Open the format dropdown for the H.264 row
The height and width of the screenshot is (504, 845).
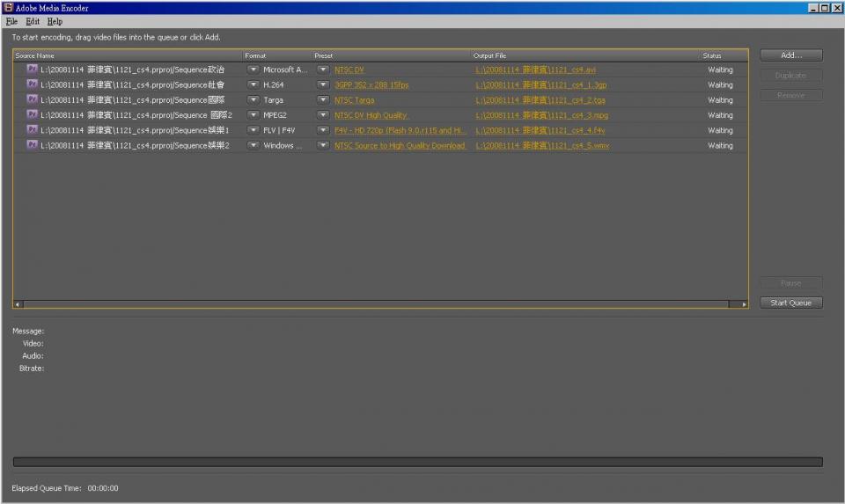[253, 85]
